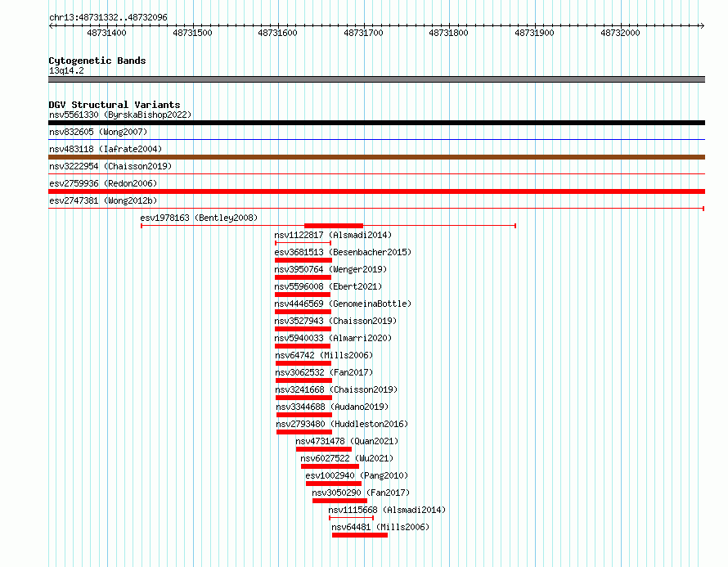Select nsv4731478 (Quan2021) variant label
The height and width of the screenshot is (567, 728).
click(347, 441)
